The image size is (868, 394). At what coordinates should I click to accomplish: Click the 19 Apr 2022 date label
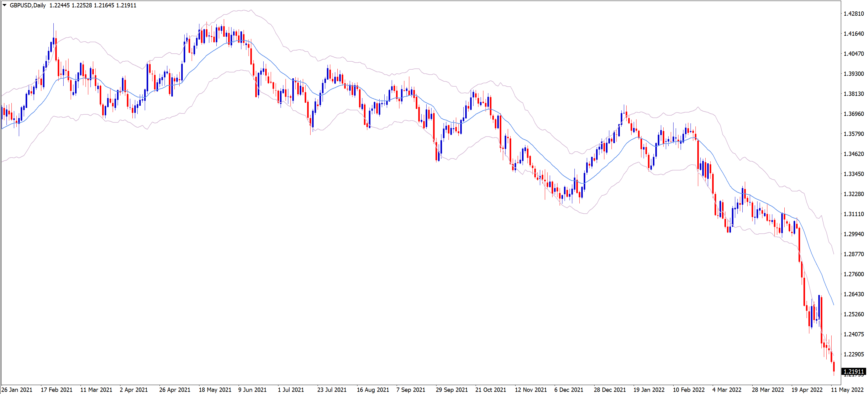[807, 390]
